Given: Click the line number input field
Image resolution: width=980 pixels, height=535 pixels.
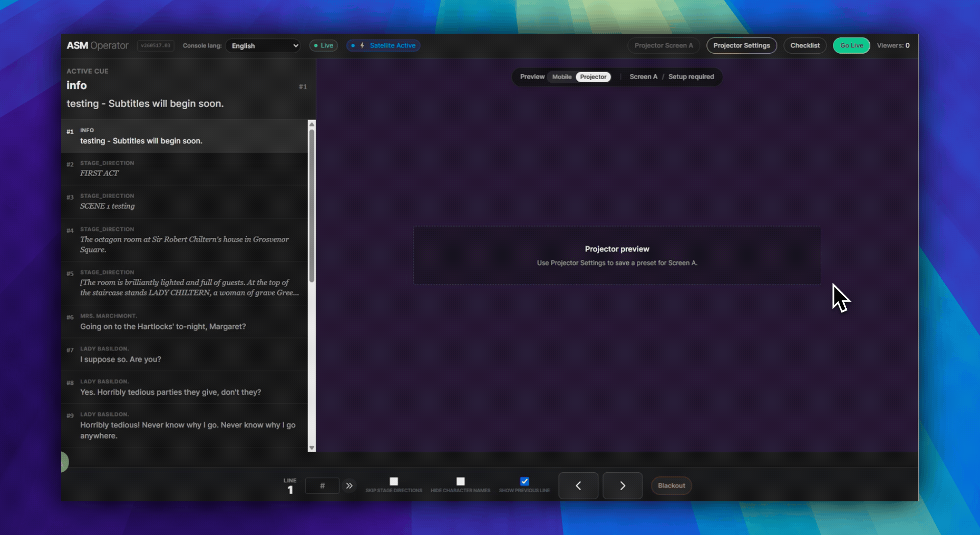Looking at the screenshot, I should (322, 485).
